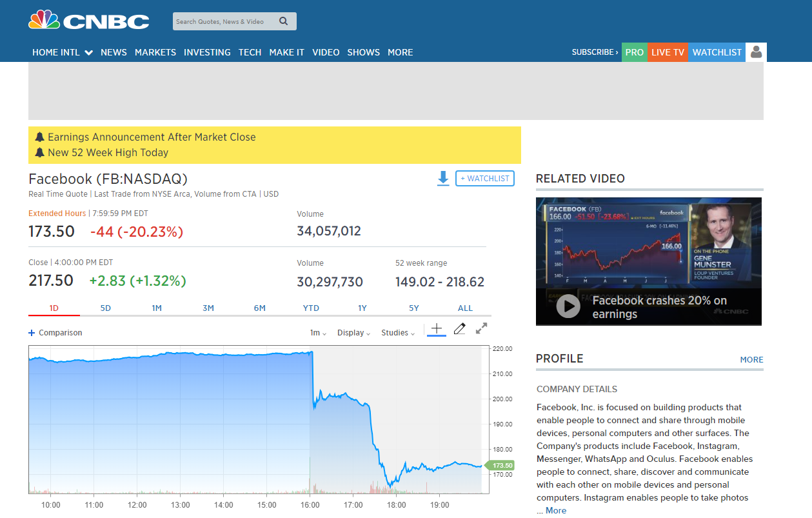Open the VIDEO menu
This screenshot has width=812, height=518.
pyautogui.click(x=326, y=52)
